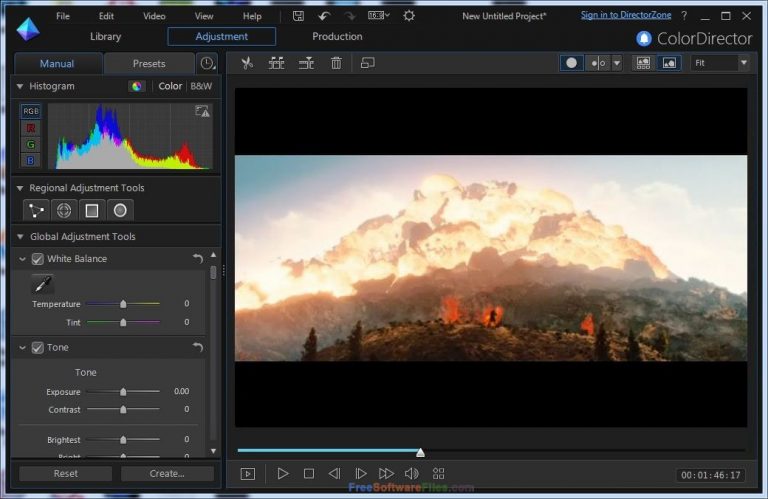The width and height of the screenshot is (768, 499).
Task: Collapse the Histogram section
Action: pyautogui.click(x=20, y=86)
